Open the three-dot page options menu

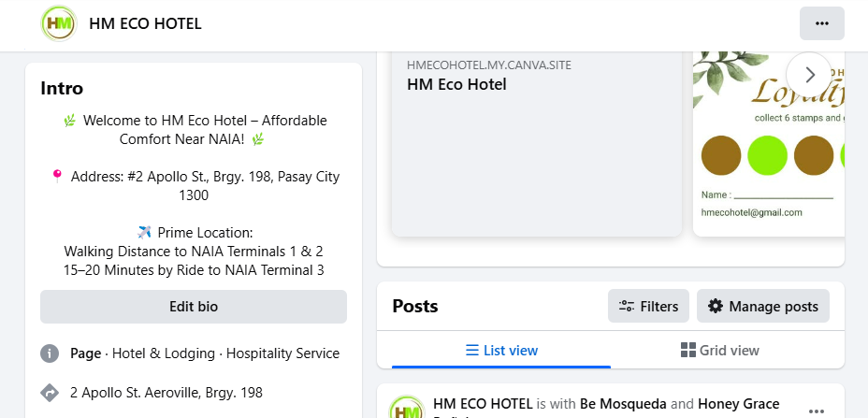pos(821,23)
